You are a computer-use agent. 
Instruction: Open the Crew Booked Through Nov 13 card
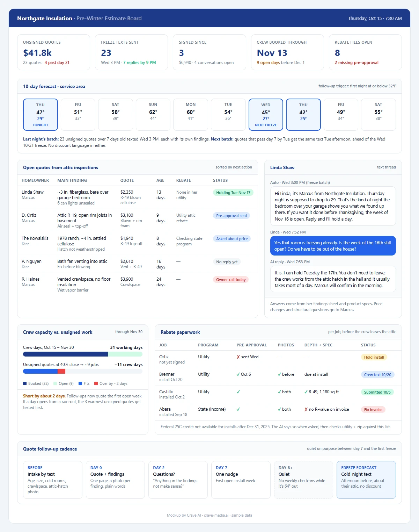click(x=287, y=52)
